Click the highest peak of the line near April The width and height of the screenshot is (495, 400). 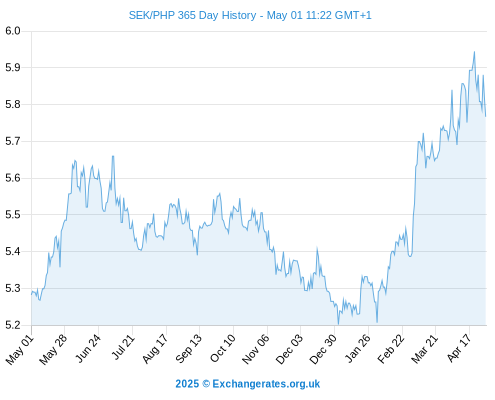[474, 52]
